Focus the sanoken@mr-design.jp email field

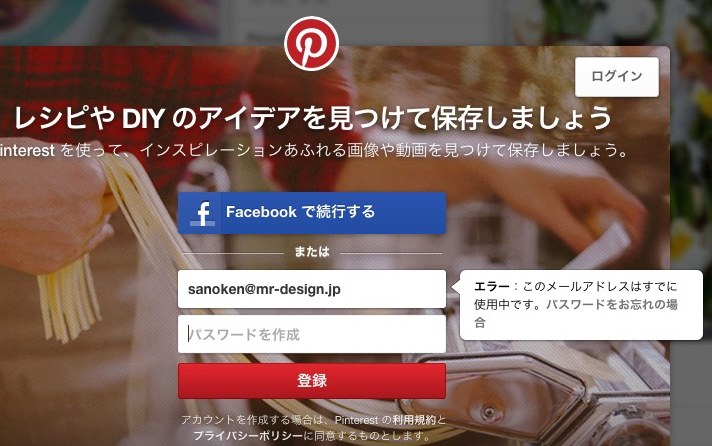click(312, 289)
